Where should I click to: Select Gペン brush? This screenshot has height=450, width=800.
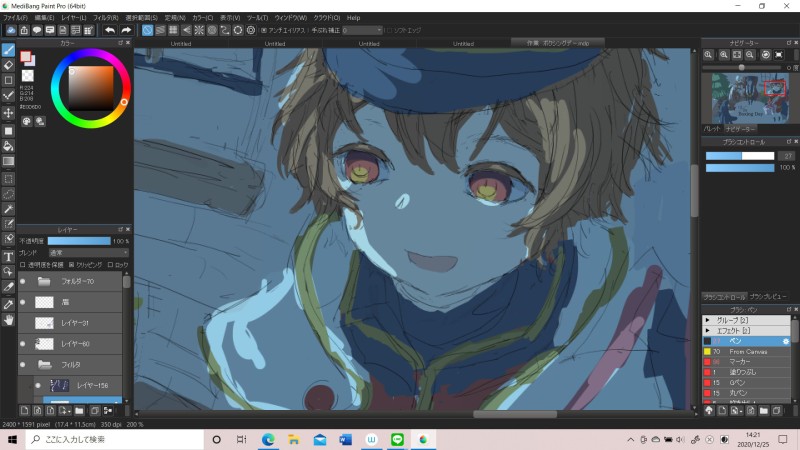point(747,383)
